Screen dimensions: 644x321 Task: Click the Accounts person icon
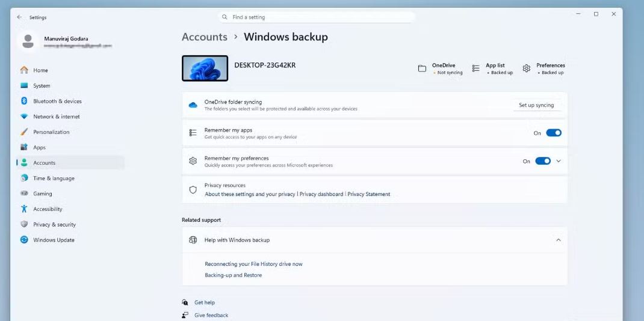[x=24, y=163]
